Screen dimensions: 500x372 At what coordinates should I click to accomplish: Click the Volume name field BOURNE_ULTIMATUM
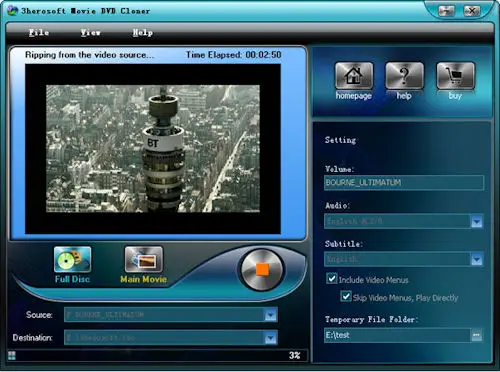coord(404,183)
